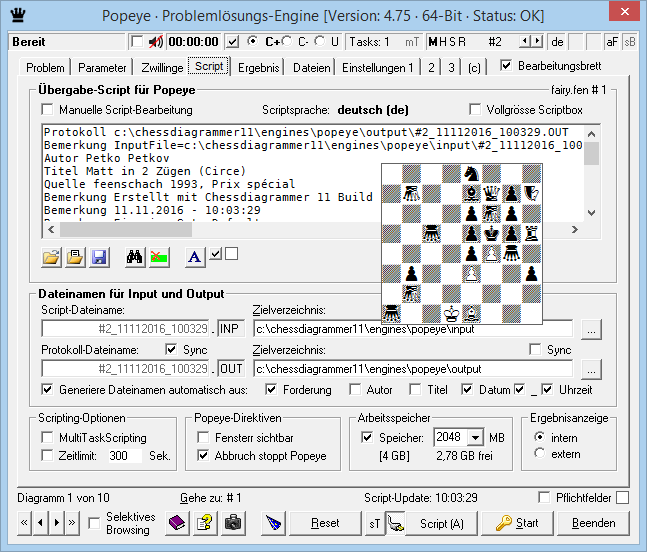Click the second open-folder-with-document icon
Screen dimensions: 647x552
[x=76, y=257]
